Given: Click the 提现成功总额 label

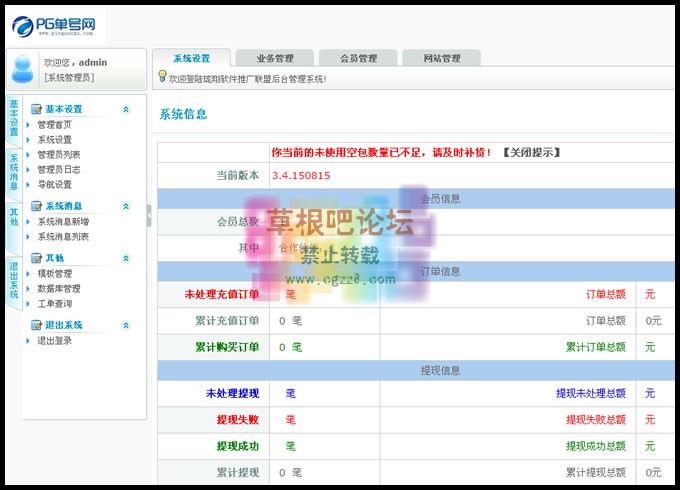Looking at the screenshot, I should 596,446.
